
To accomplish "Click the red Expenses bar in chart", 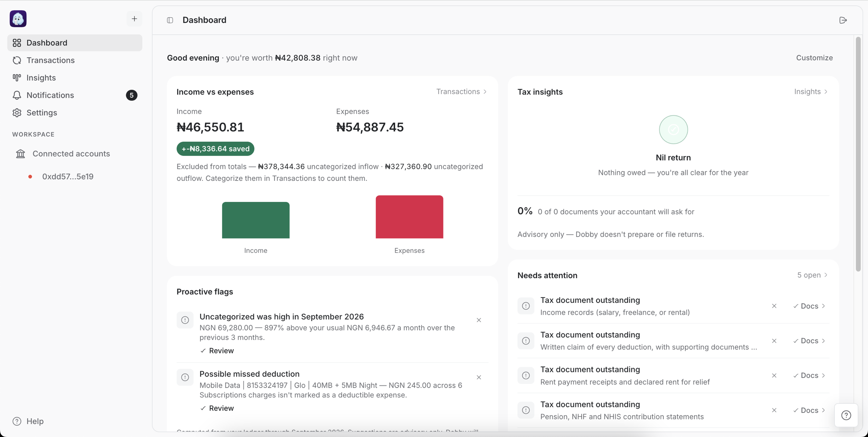I will coord(410,217).
